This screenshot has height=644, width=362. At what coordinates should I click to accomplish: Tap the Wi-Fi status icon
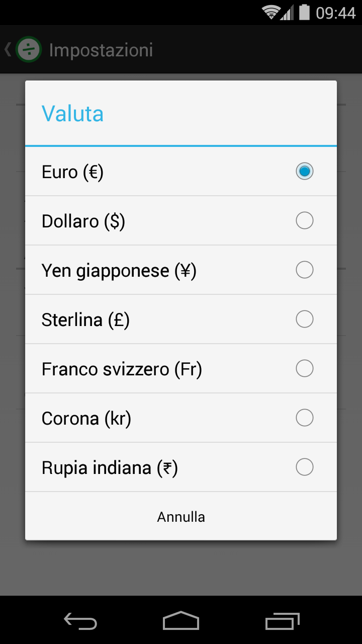(271, 12)
